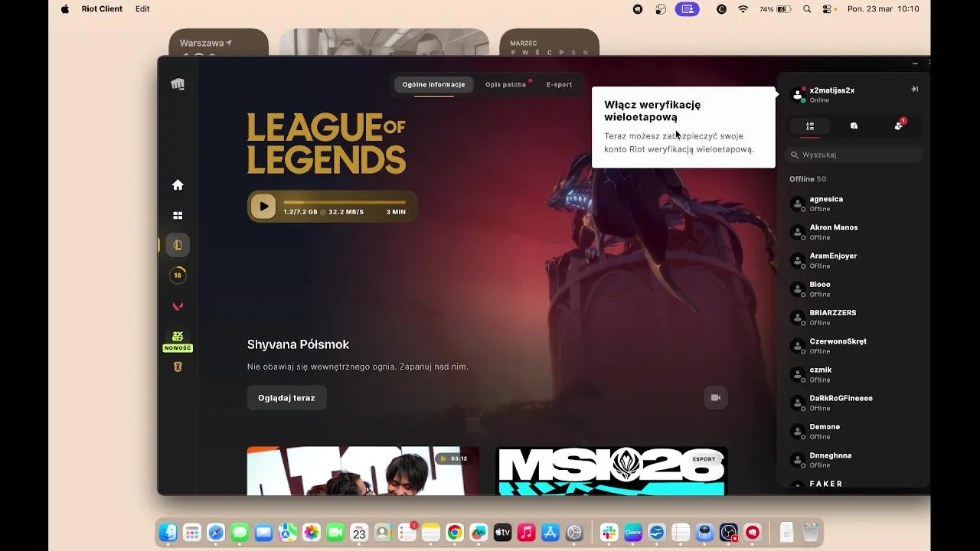The image size is (980, 551).
Task: Open the Edit menu
Action: coord(142,9)
